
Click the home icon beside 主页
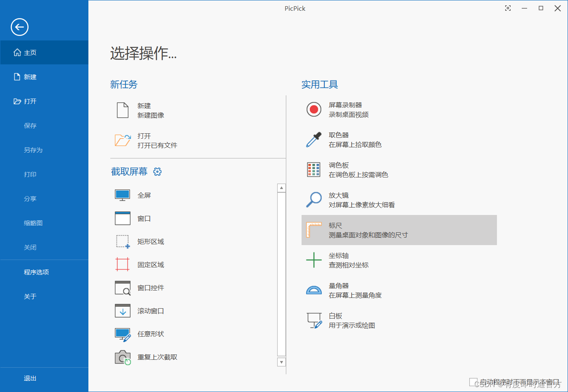(17, 52)
